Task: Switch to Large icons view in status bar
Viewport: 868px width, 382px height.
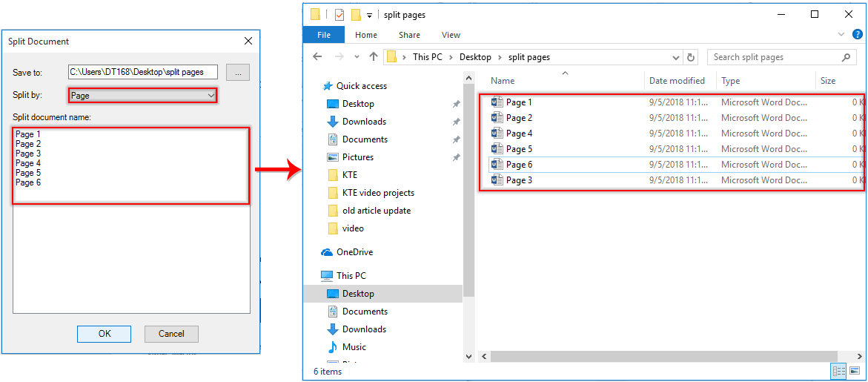Action: (x=855, y=370)
